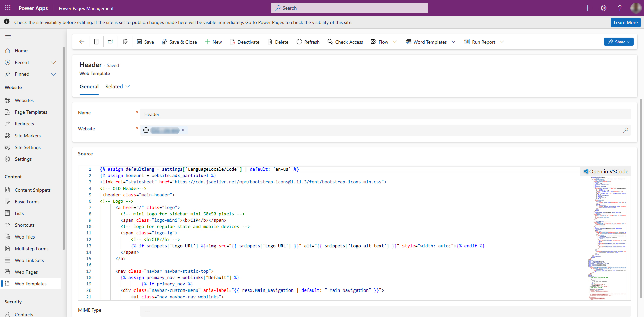The width and height of the screenshot is (644, 317).
Task: Click the Flow command
Action: click(379, 42)
